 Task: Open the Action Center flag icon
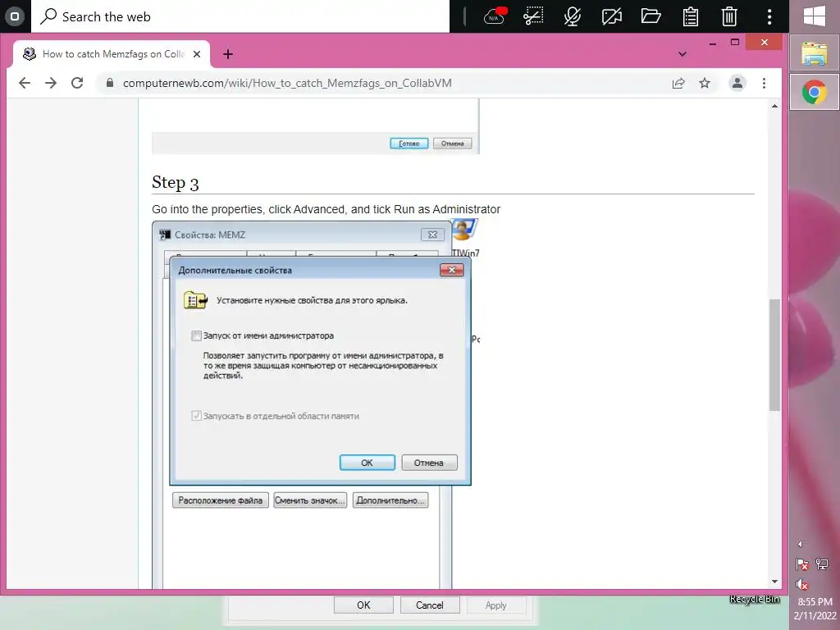802,564
